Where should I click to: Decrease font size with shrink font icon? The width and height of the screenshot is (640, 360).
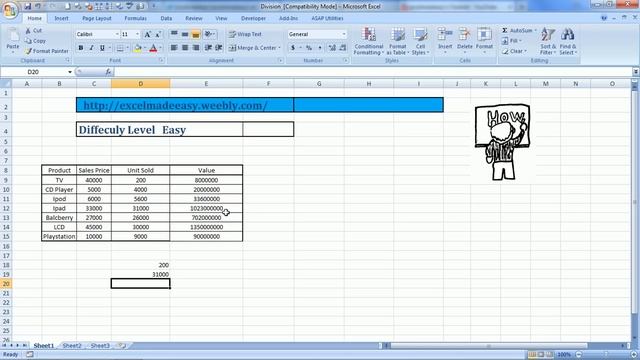click(158, 34)
